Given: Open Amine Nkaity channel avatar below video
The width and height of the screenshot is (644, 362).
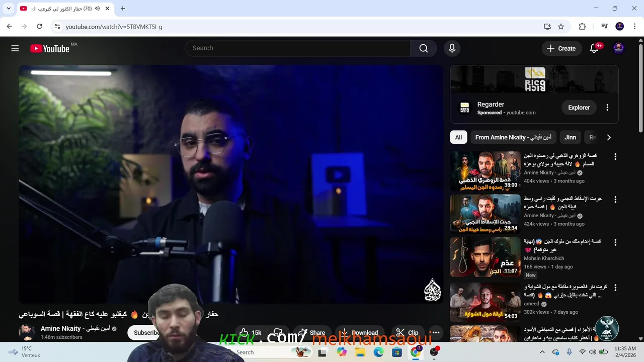Looking at the screenshot, I should click(27, 332).
